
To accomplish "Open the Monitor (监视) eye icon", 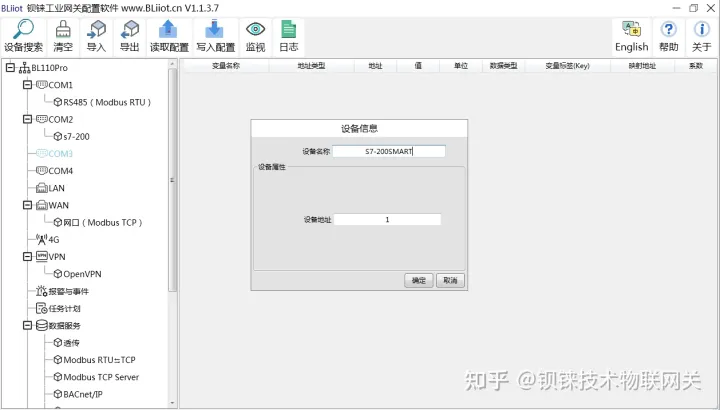I will 255,29.
